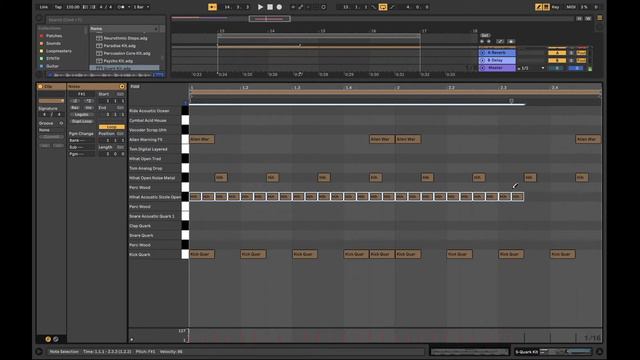Open Master output 1/2 dropdown
The height and width of the screenshot is (360, 640).
pyautogui.click(x=531, y=68)
